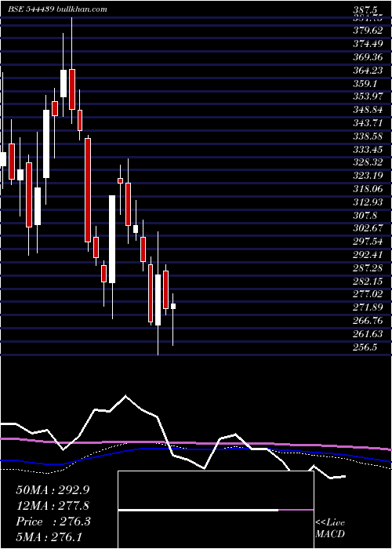Click the 333.45 price axis label
The image size is (392, 549).
(368, 150)
